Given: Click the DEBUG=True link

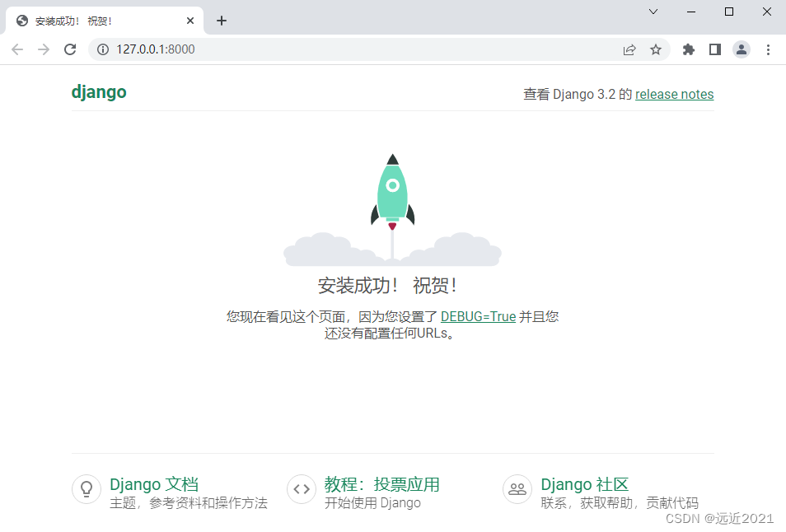Looking at the screenshot, I should tap(478, 315).
